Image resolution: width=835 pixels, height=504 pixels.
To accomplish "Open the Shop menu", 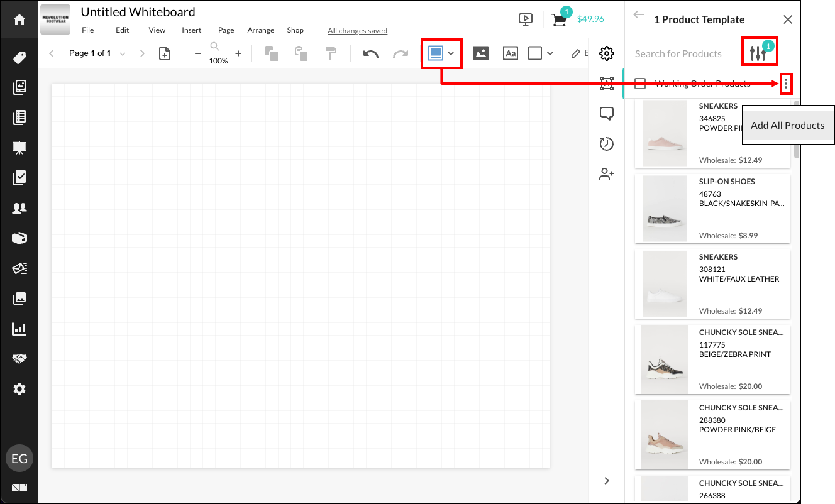I will point(296,30).
